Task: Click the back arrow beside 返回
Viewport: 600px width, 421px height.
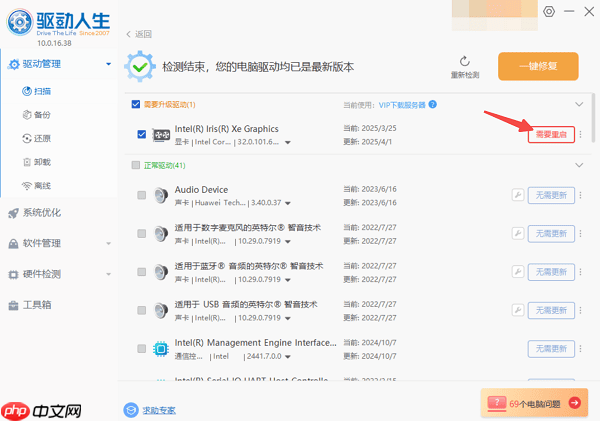Action: 129,34
